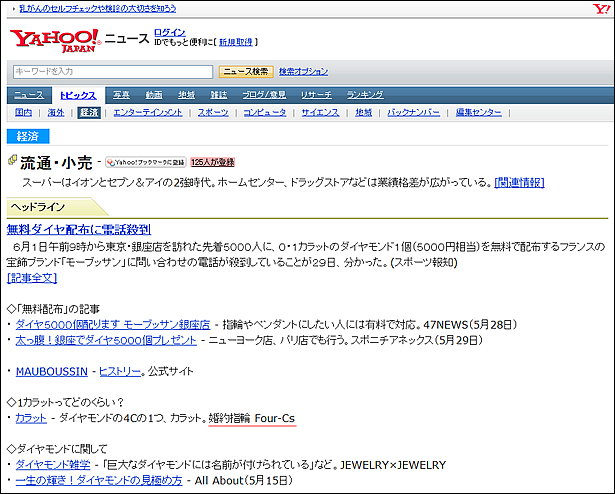Open スポーツ category

[x=213, y=113]
